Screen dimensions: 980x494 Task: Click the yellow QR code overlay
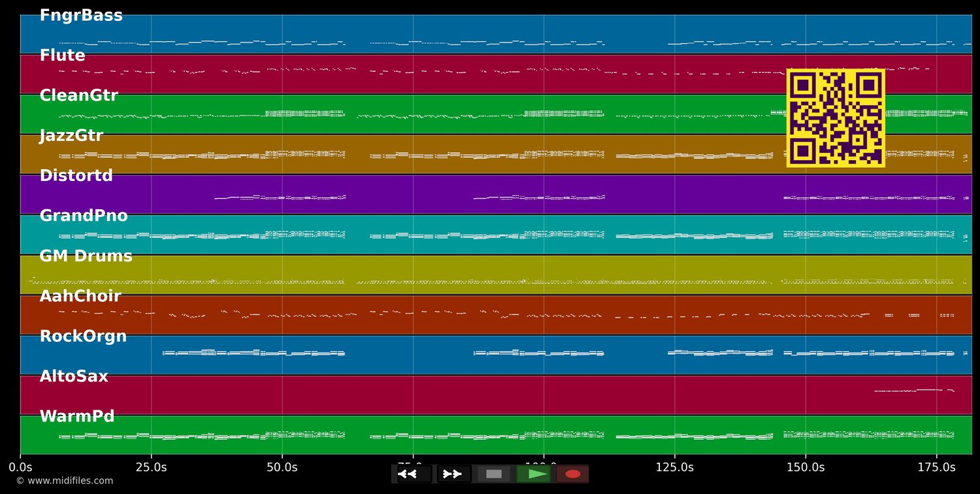click(x=836, y=118)
